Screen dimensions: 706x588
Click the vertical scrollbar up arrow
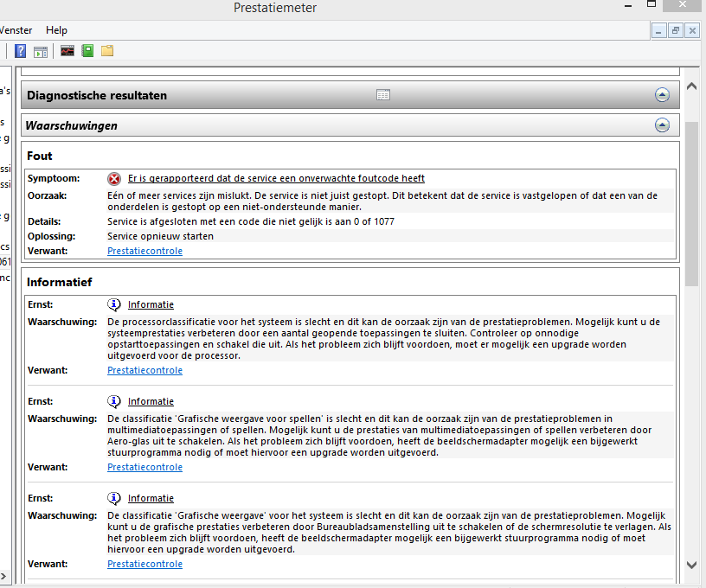(691, 86)
